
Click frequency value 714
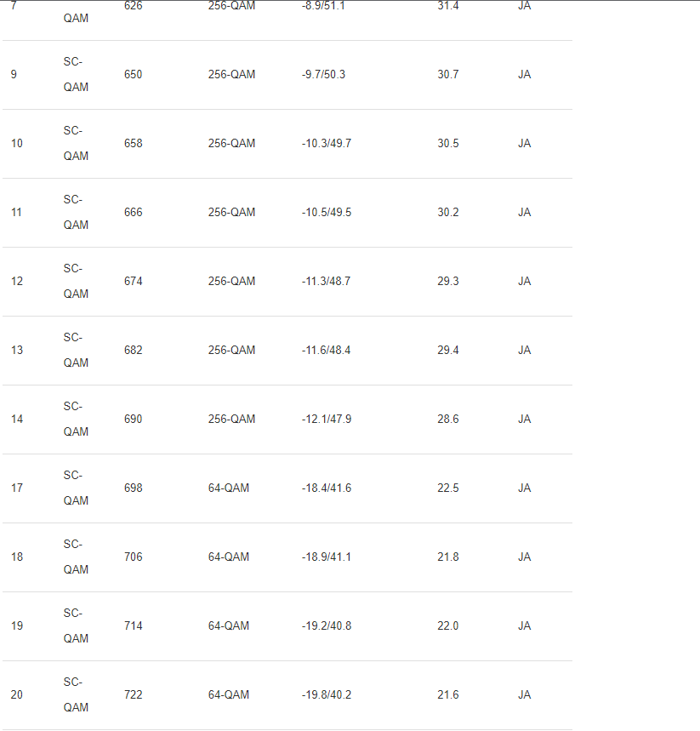pos(134,626)
